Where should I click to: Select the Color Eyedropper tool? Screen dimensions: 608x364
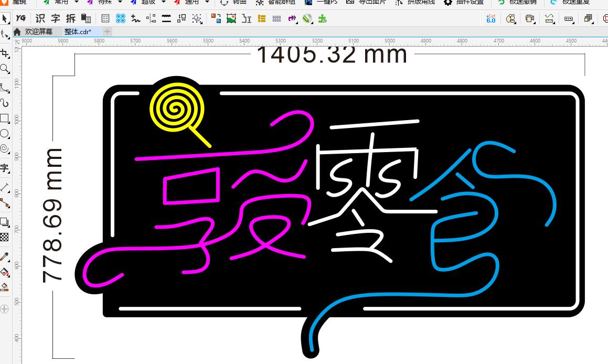tap(5, 256)
